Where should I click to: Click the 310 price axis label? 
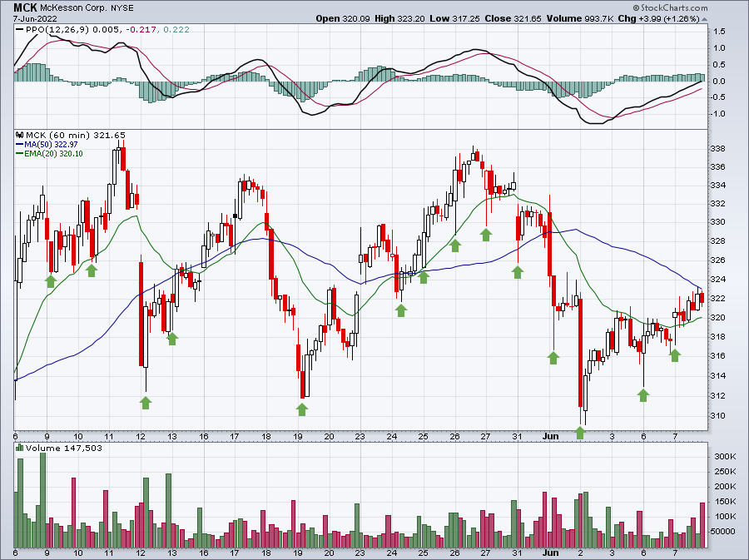tap(718, 415)
